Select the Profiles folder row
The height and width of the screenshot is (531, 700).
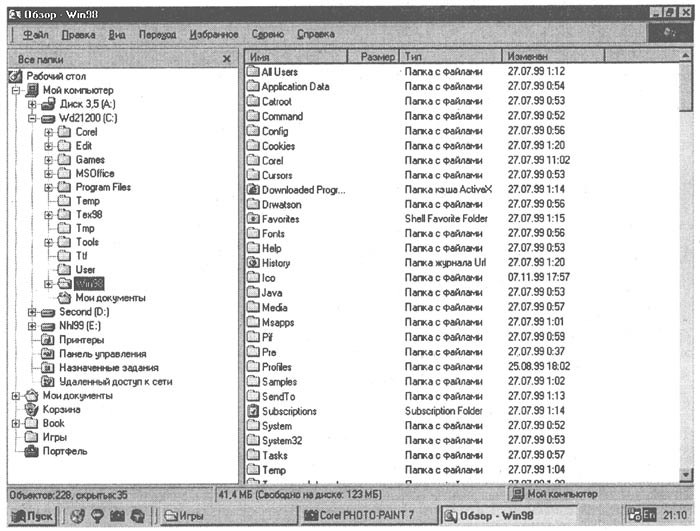click(408, 367)
